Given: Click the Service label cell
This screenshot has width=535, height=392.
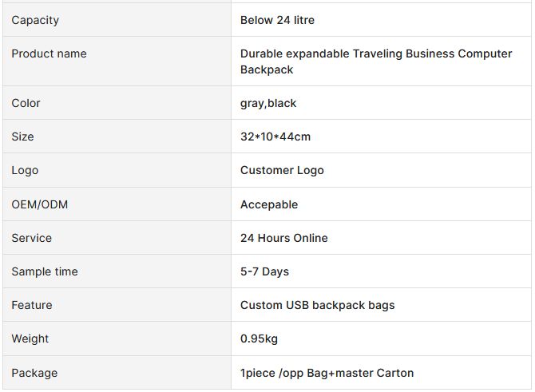Looking at the screenshot, I should [117, 237].
